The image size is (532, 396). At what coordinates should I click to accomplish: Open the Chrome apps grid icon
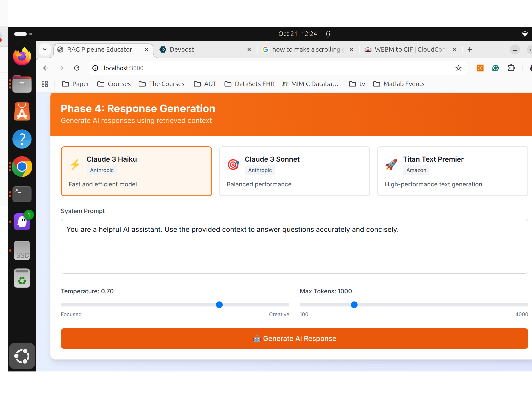pos(45,84)
